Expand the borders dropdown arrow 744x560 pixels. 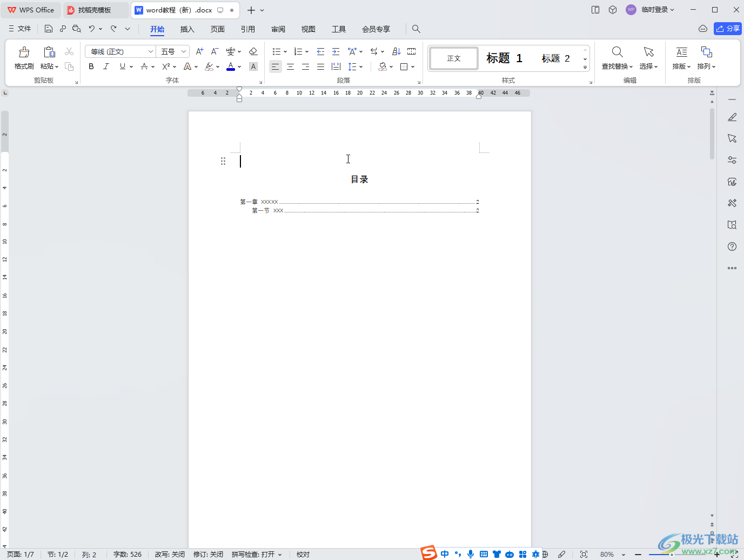pos(413,67)
